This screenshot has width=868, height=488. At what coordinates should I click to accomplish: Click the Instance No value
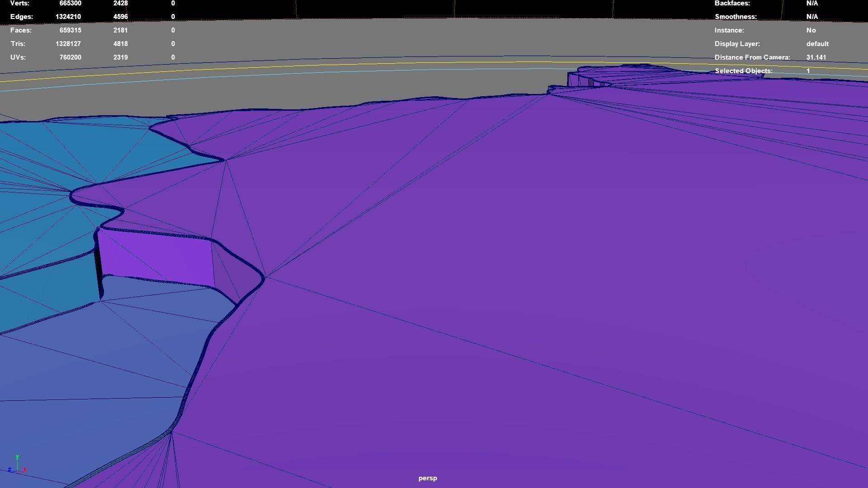coord(811,30)
